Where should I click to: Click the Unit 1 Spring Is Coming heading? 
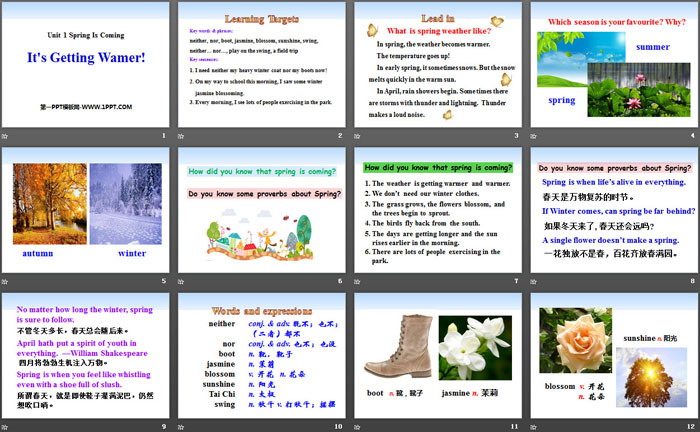click(86, 35)
